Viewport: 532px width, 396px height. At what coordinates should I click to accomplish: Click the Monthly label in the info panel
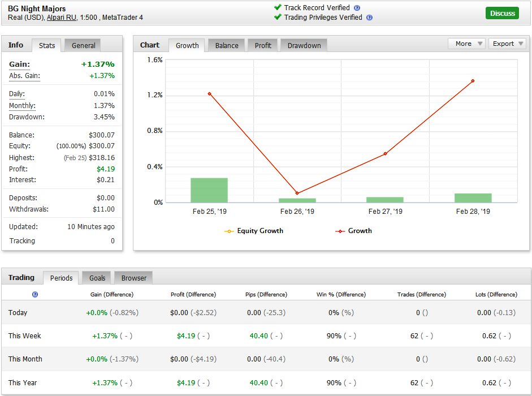22,106
